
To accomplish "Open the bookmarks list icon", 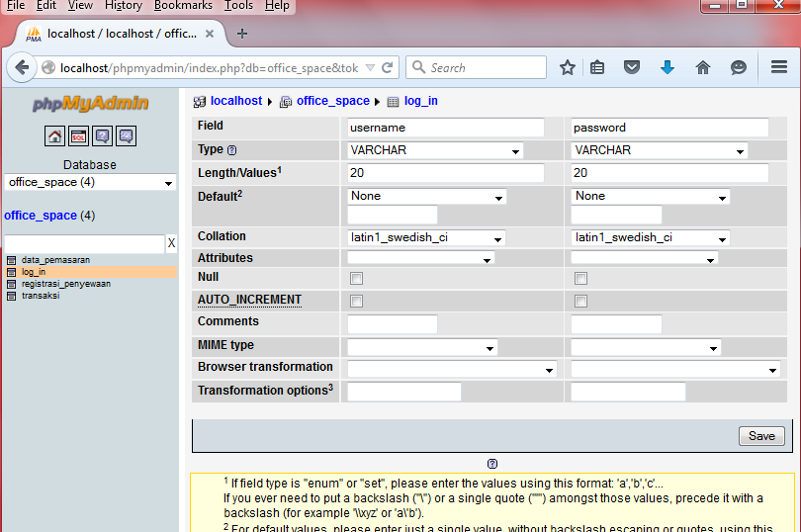I will [597, 67].
